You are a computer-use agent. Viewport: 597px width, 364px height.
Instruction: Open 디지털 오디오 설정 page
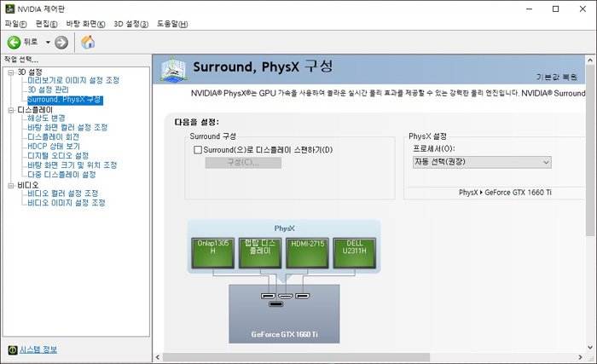click(x=58, y=156)
